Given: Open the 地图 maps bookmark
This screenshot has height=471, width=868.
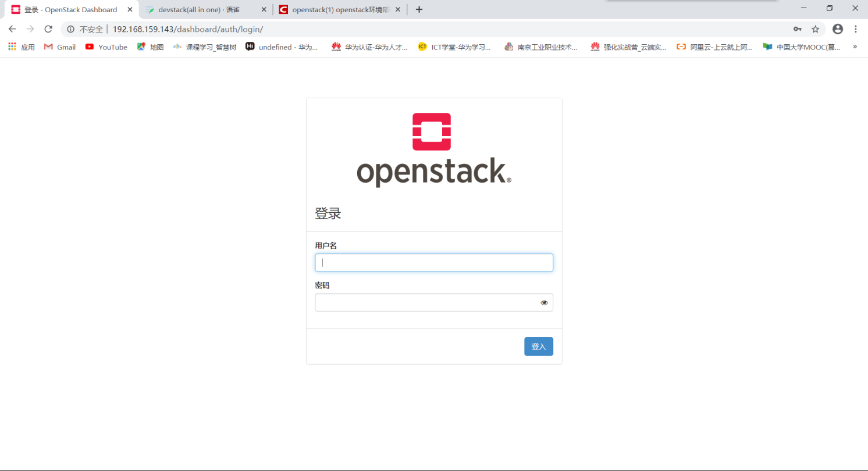Looking at the screenshot, I should pyautogui.click(x=150, y=47).
